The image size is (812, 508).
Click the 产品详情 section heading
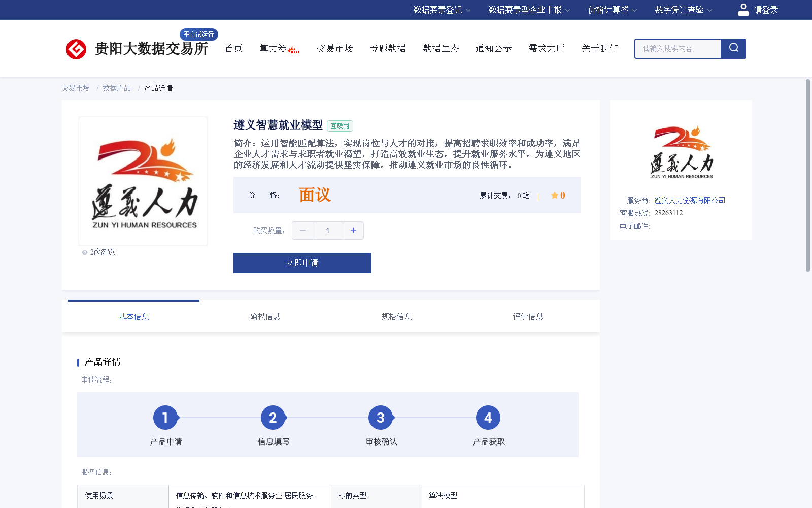coord(103,362)
